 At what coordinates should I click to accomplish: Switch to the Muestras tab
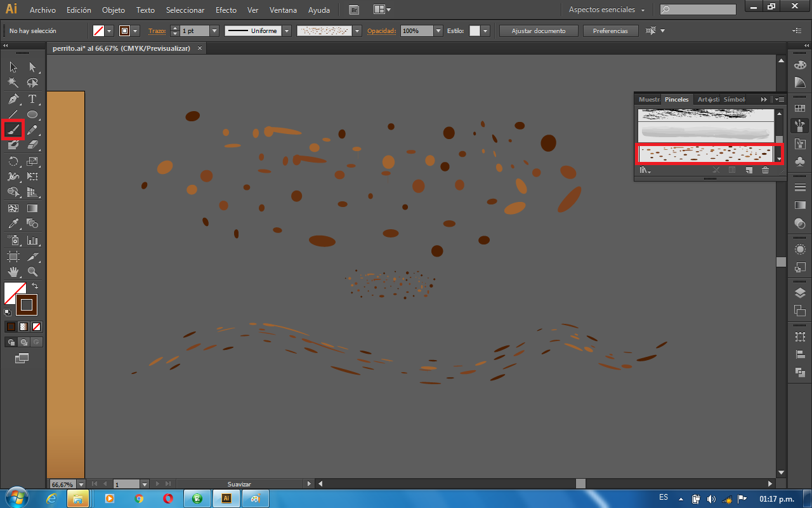coord(649,99)
